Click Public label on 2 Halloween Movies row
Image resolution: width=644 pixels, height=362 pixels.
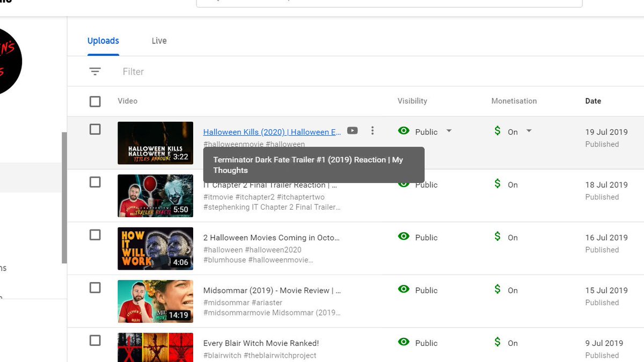pyautogui.click(x=426, y=238)
